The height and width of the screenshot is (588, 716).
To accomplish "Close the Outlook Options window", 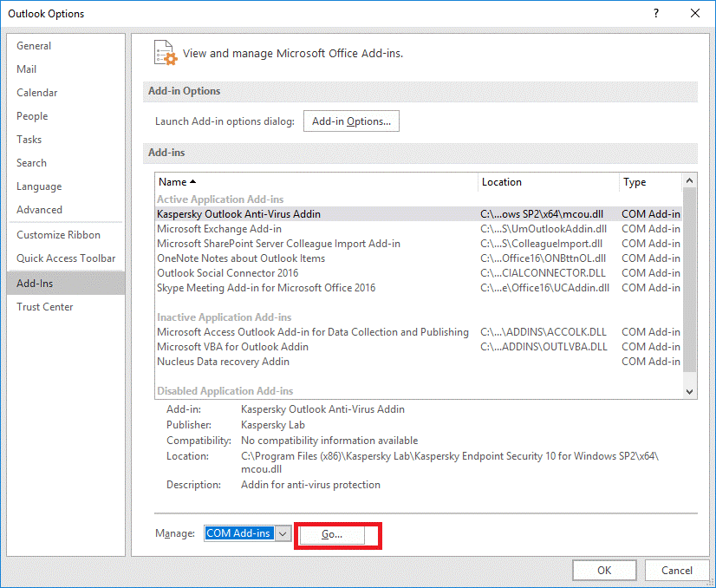I will point(695,13).
